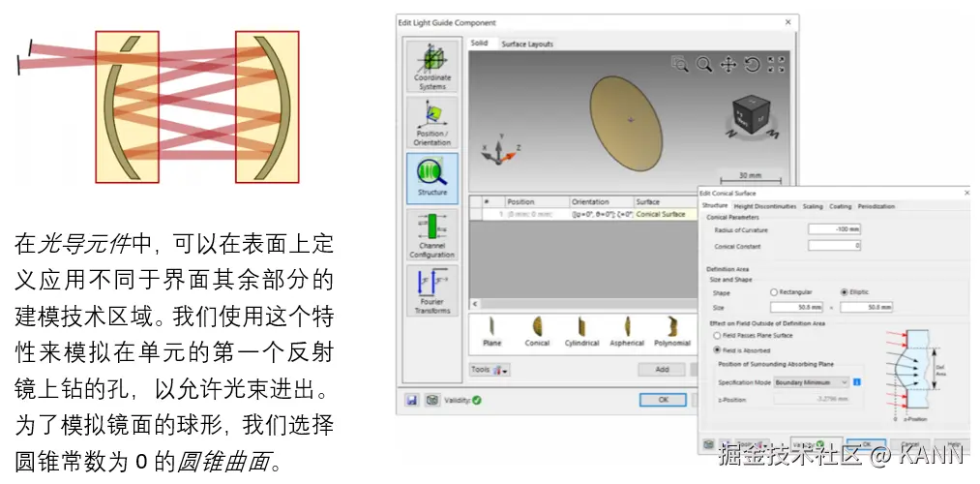This screenshot has height=484, width=980.
Task: Click the Orientation cell in row 1
Action: 601,214
